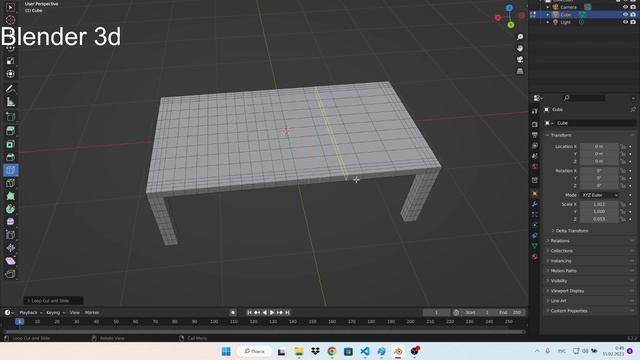Toggle the lock for Location X

623,147
